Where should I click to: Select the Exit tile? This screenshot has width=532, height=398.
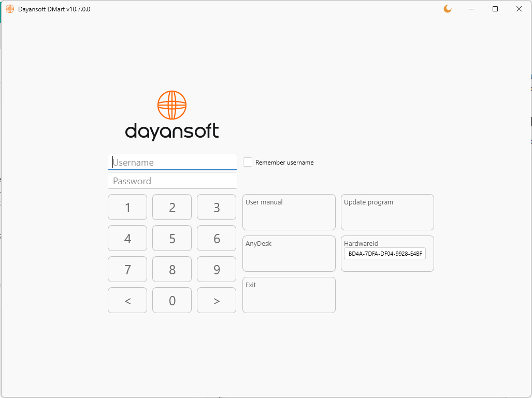289,295
